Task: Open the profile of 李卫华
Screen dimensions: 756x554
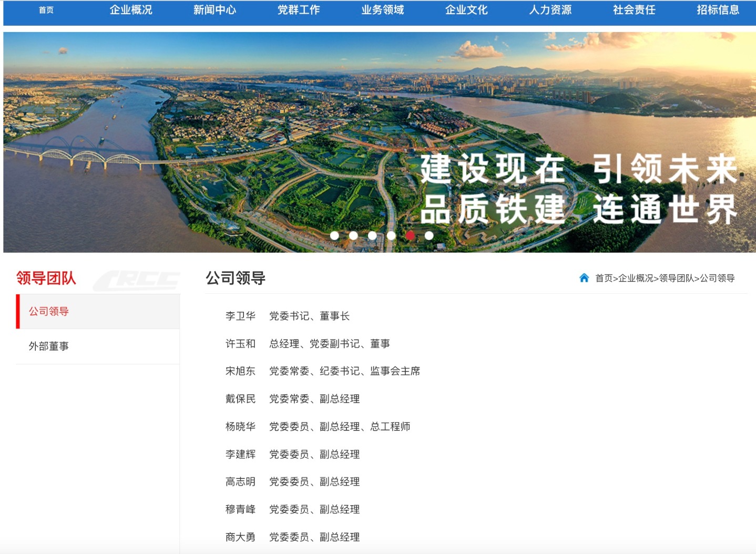Action: point(240,316)
